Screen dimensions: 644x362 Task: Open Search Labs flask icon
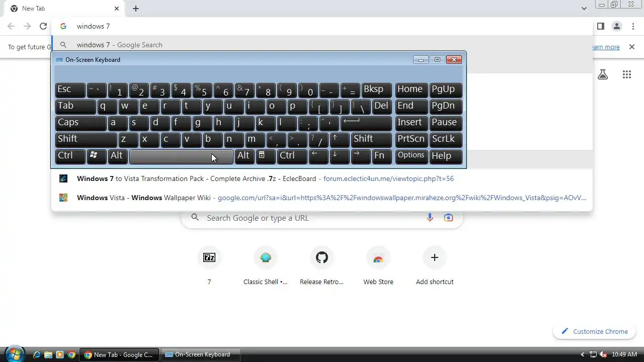click(x=603, y=75)
